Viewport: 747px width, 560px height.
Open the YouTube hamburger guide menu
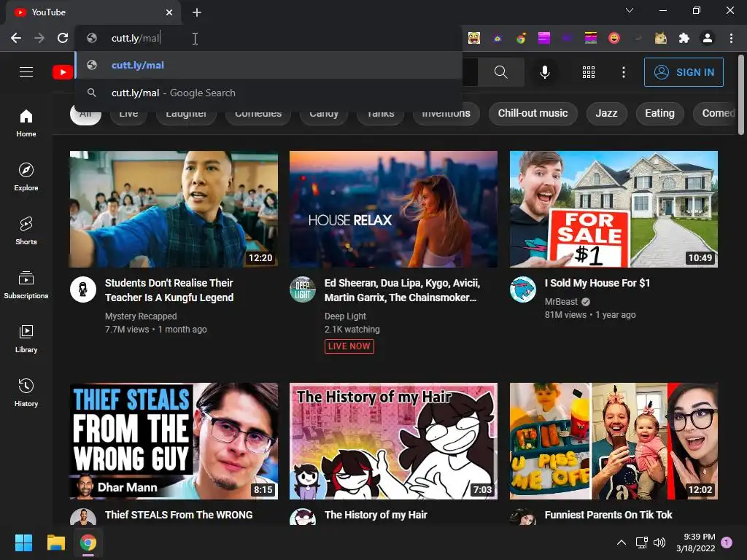[x=26, y=72]
